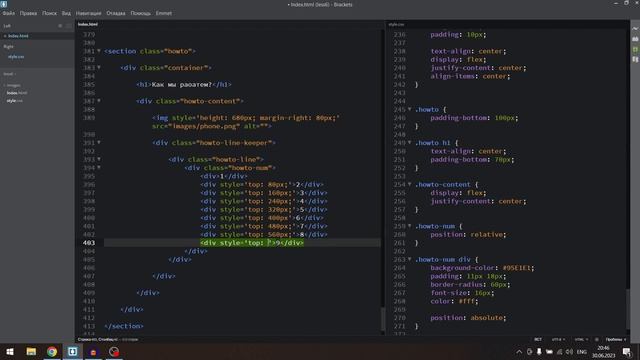Show hidden tray icons chevron

[519, 351]
